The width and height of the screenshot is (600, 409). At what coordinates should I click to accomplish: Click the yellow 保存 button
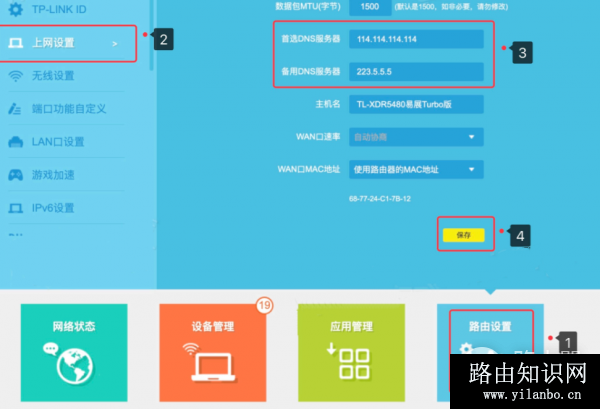coord(463,235)
